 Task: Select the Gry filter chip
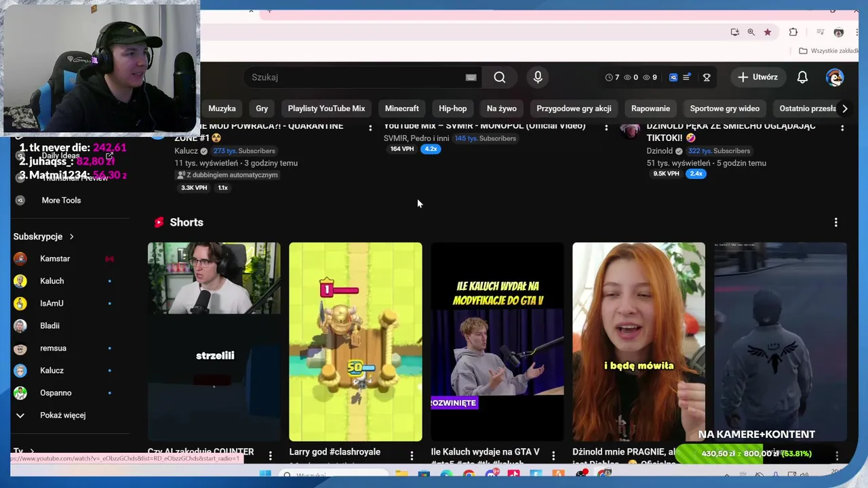262,108
